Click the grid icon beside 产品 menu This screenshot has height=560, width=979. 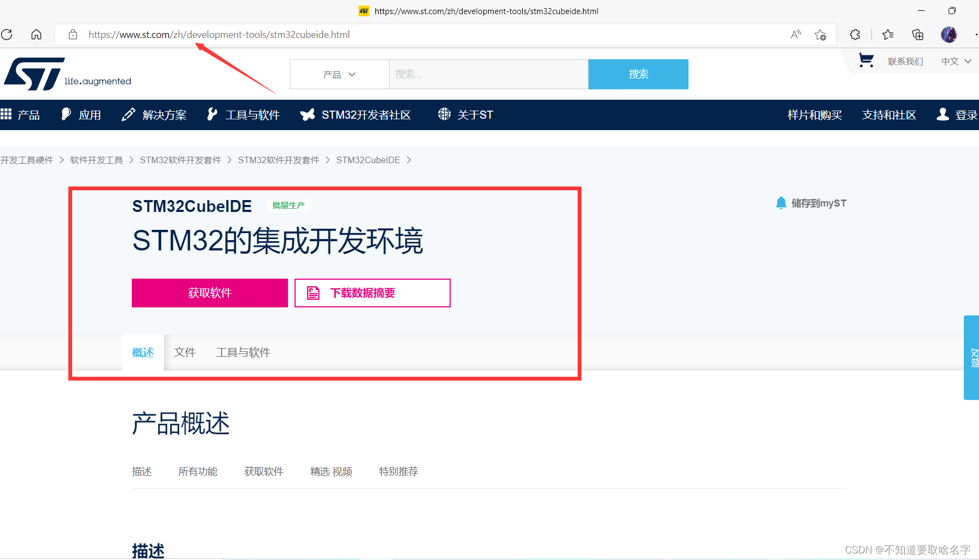tap(6, 114)
